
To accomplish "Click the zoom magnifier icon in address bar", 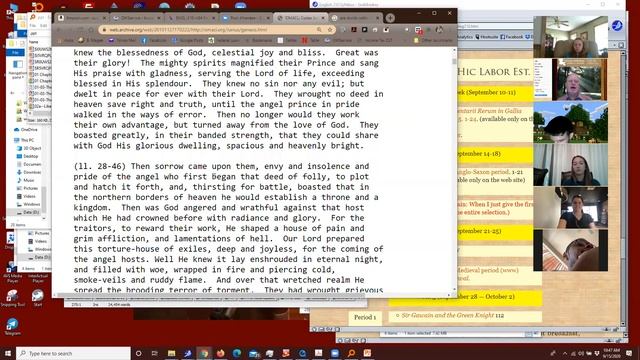I will pyautogui.click(x=319, y=30).
